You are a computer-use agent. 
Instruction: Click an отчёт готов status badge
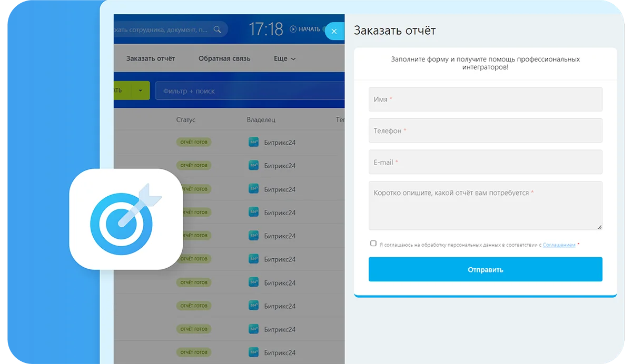(194, 142)
